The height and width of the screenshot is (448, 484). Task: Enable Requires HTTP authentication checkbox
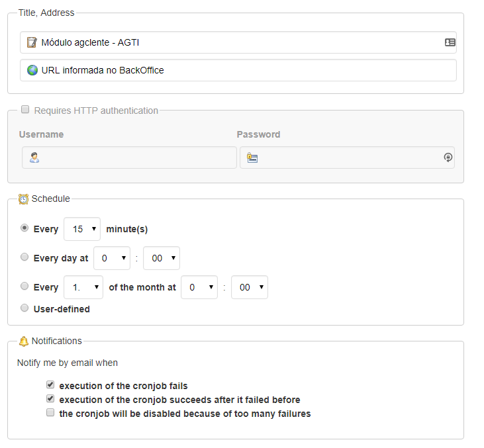25,110
